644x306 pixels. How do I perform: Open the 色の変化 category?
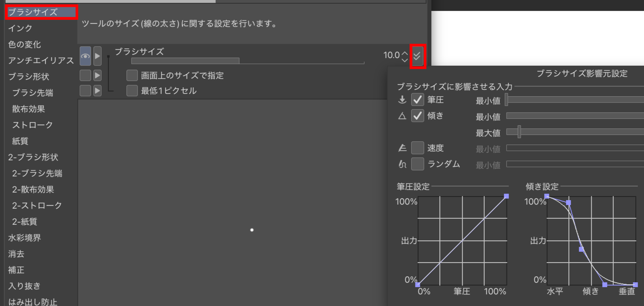pos(25,44)
